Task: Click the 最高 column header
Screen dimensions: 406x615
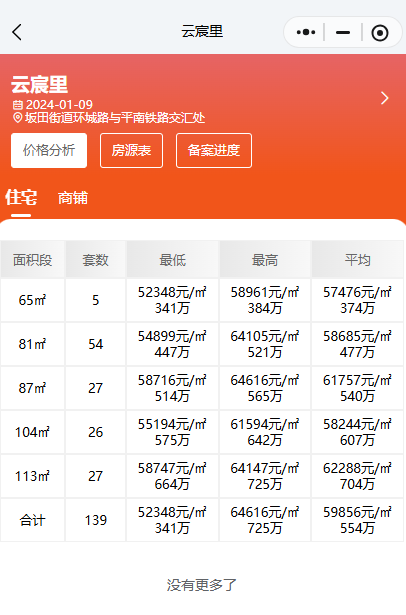Action: 265,260
